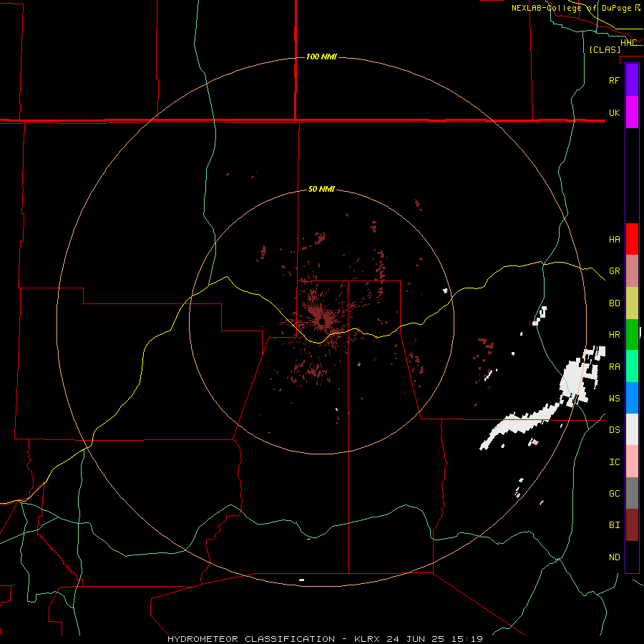Click the DS legend label
644x644 pixels.
(614, 429)
